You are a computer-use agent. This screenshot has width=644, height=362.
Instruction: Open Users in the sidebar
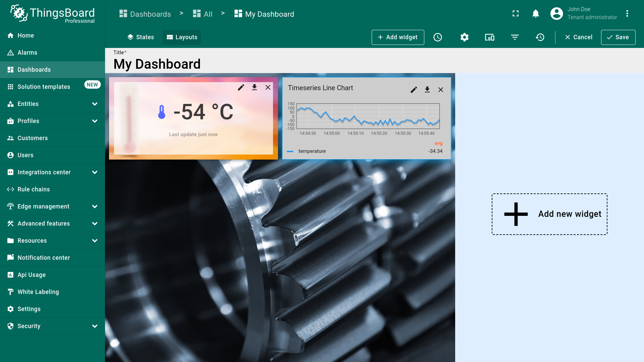click(52, 155)
